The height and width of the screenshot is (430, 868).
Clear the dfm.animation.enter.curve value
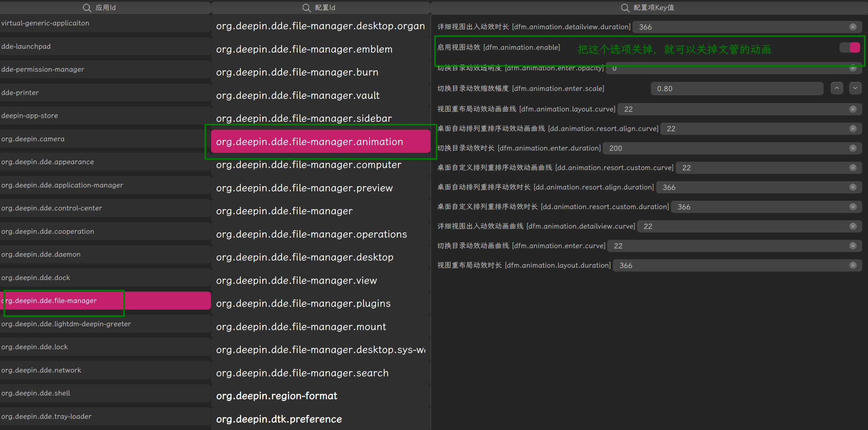[x=853, y=246]
